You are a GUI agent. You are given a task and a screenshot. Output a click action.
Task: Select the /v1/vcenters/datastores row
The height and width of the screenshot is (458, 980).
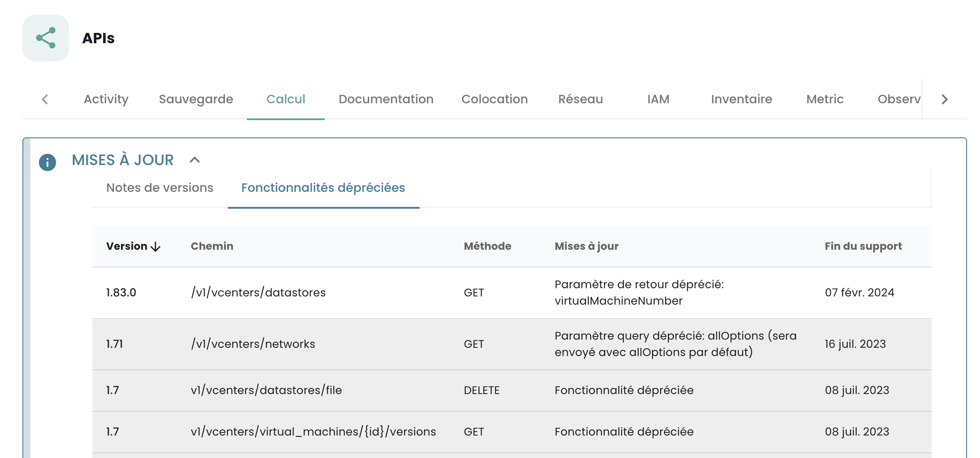click(x=258, y=293)
